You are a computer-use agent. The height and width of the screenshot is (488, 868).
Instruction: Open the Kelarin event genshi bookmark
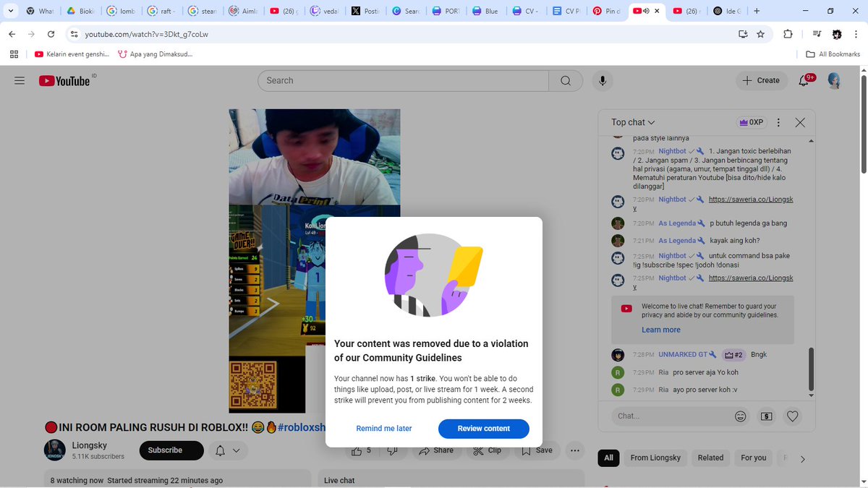tap(72, 54)
